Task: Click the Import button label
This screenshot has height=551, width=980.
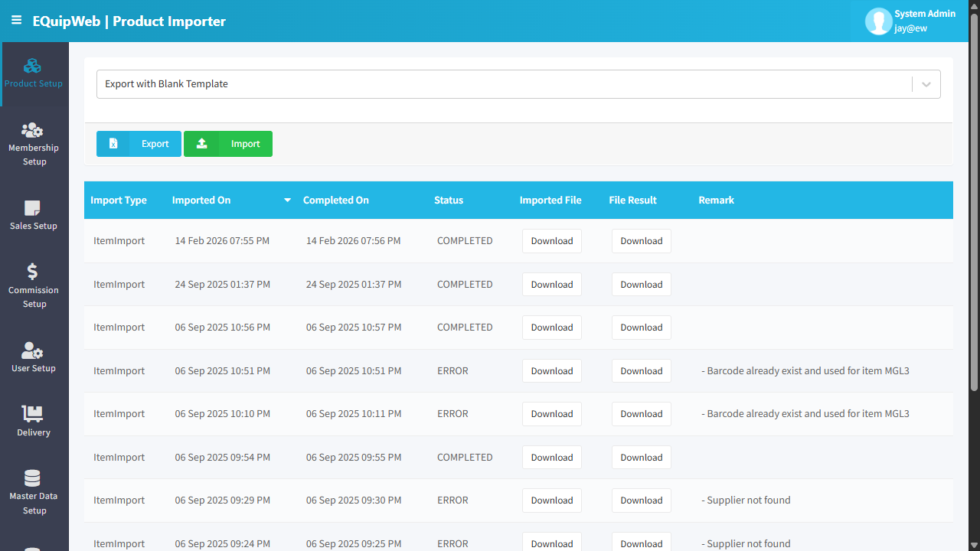Action: click(x=246, y=144)
